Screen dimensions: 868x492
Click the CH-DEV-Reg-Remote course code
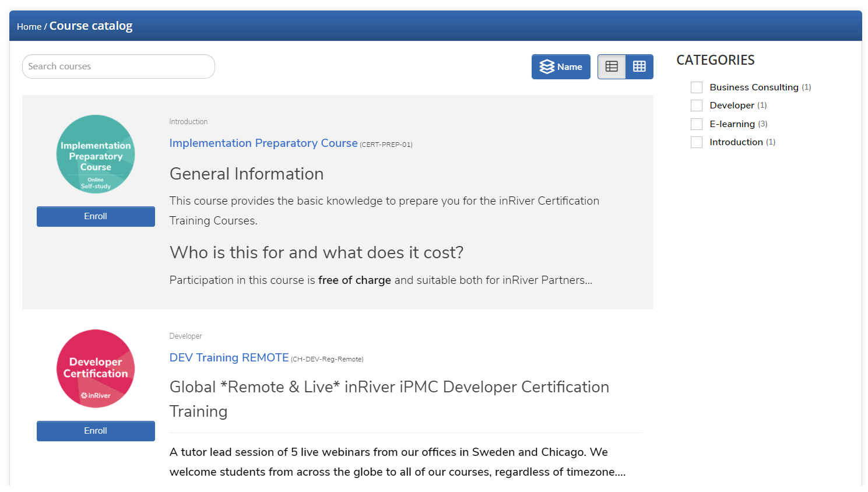[x=327, y=359]
